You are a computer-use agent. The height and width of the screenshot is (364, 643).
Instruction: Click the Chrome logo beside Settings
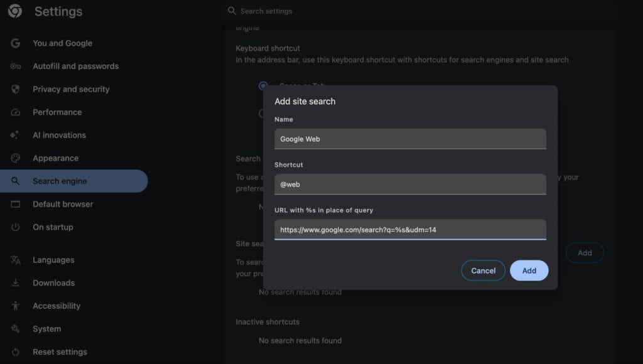point(14,11)
